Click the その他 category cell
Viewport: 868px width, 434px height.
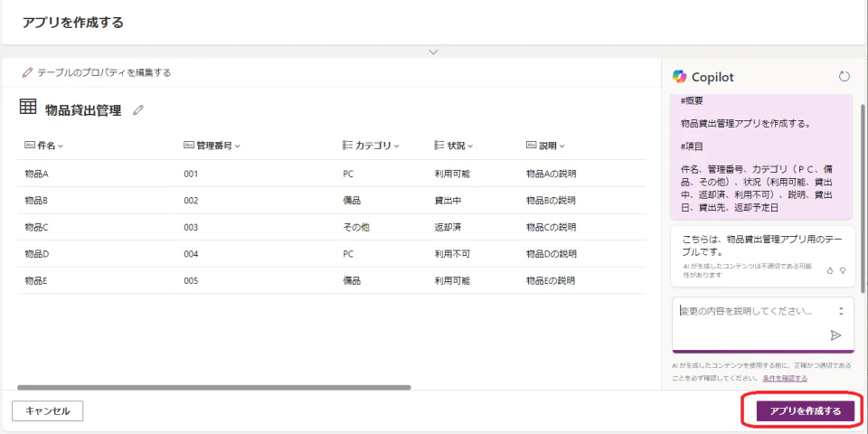click(356, 227)
